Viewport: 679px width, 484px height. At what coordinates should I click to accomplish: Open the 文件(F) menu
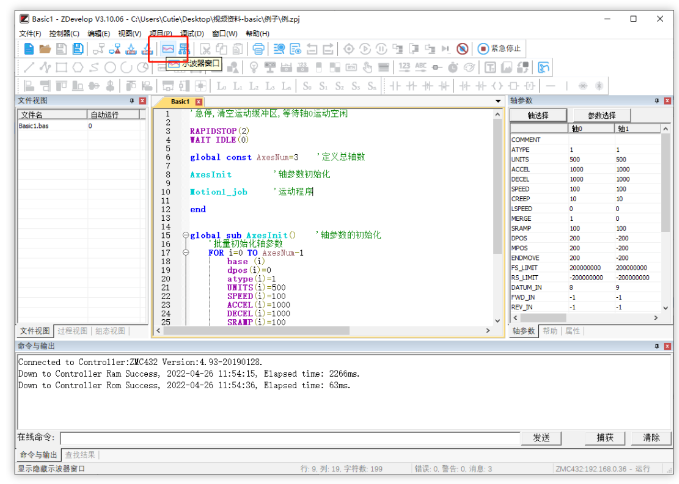(30, 33)
